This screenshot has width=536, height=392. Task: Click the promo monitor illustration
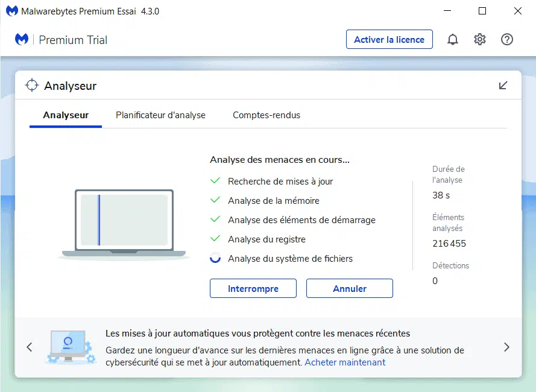71,347
